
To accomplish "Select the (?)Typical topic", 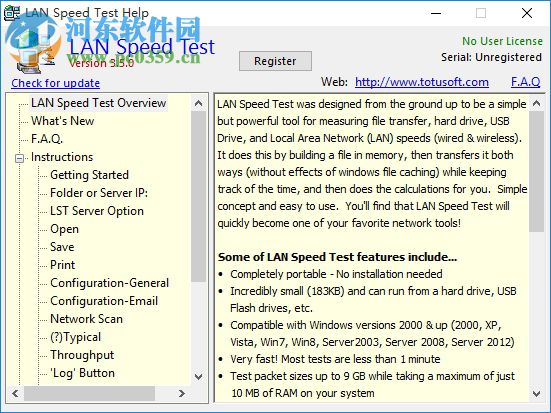I will click(76, 337).
